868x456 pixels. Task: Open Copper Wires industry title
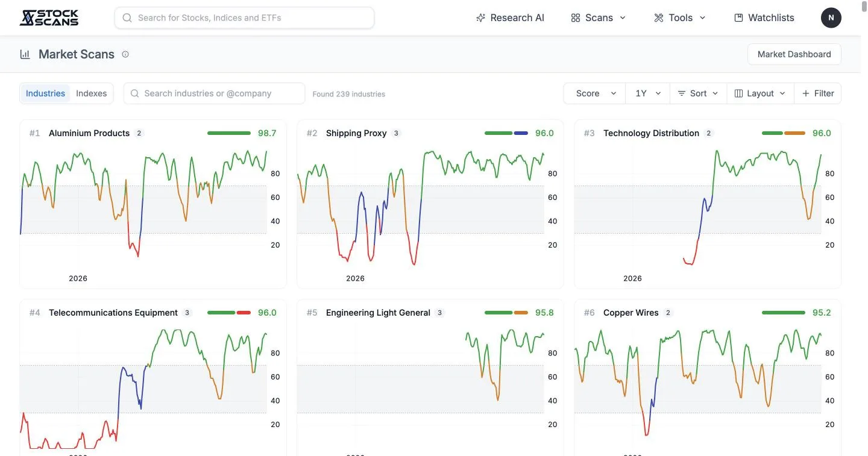[x=631, y=313]
